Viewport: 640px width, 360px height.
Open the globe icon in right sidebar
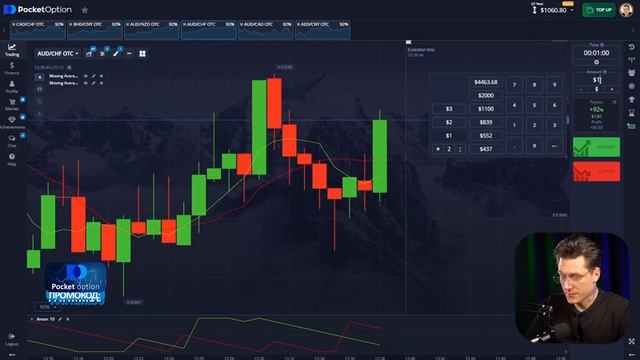[x=631, y=86]
